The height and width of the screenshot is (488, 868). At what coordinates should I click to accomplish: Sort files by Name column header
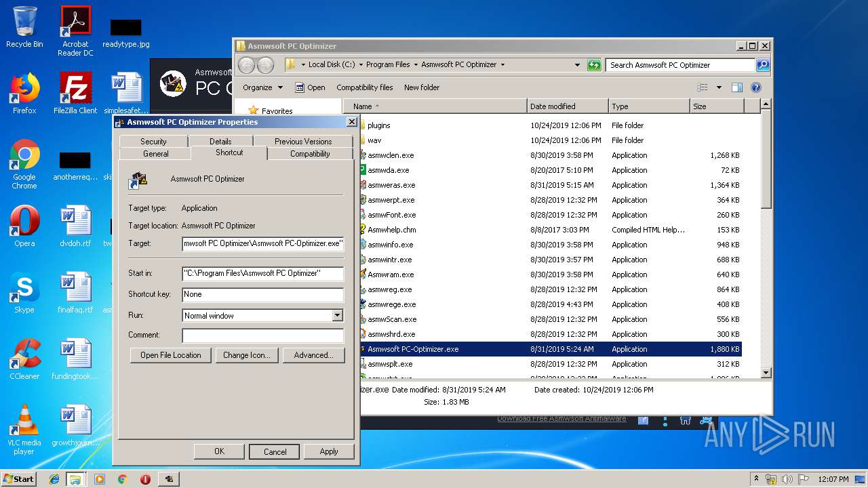click(x=435, y=106)
